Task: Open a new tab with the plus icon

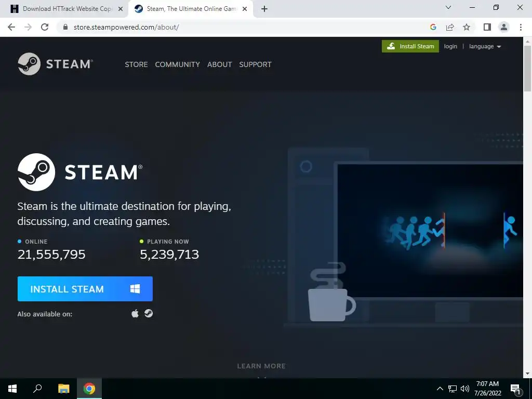Action: (264, 9)
